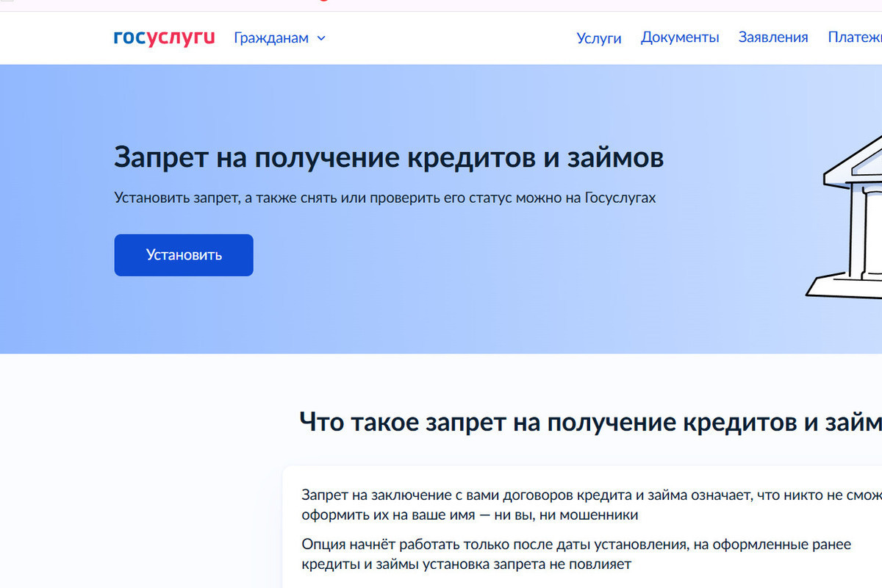The height and width of the screenshot is (588, 882).
Task: Click paragraph 'Опция начнёт работать только после даты'
Action: tap(576, 554)
